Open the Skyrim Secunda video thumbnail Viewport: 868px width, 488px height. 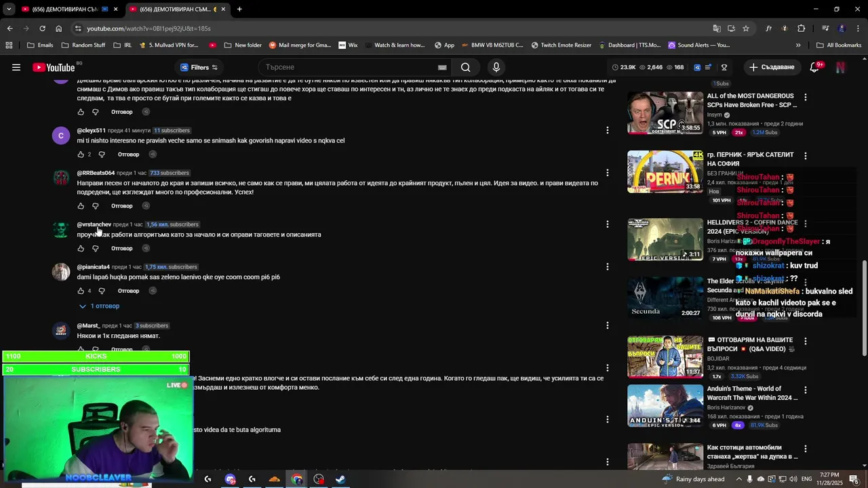pos(665,298)
